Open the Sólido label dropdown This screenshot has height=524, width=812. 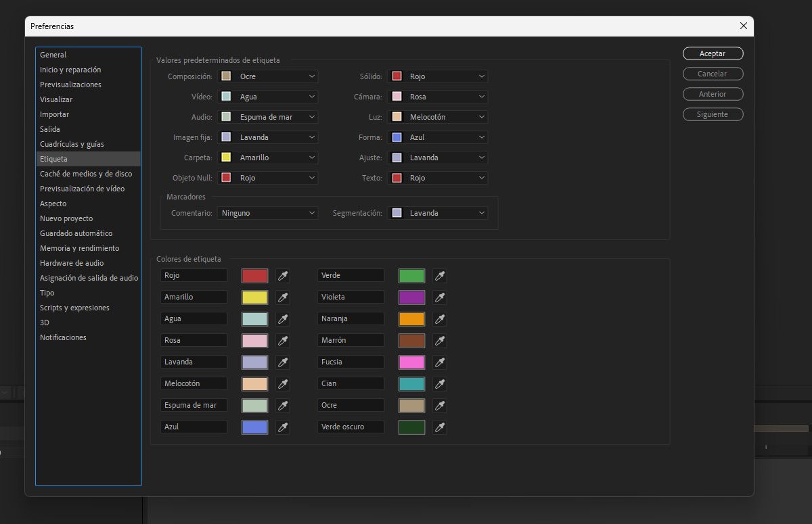[438, 76]
